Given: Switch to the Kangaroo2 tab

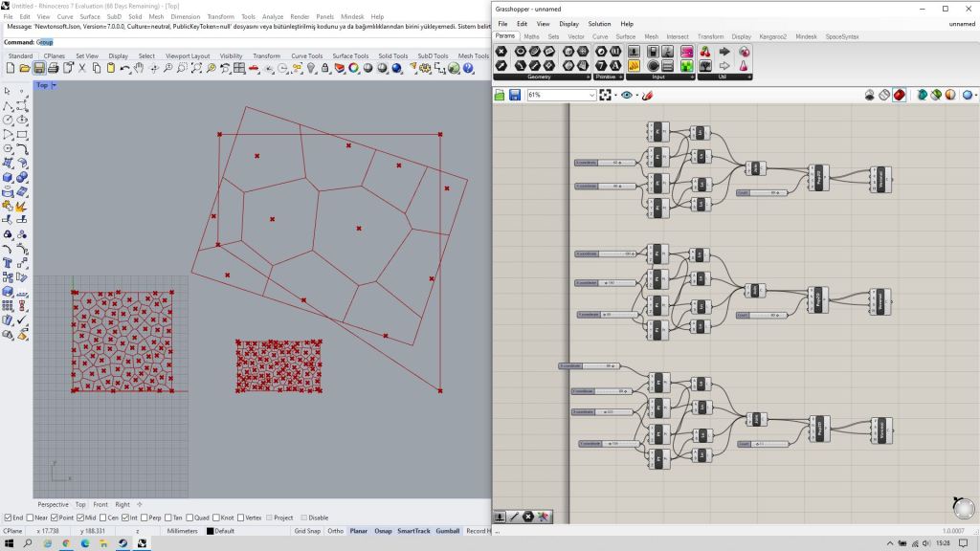Looking at the screenshot, I should (x=772, y=36).
